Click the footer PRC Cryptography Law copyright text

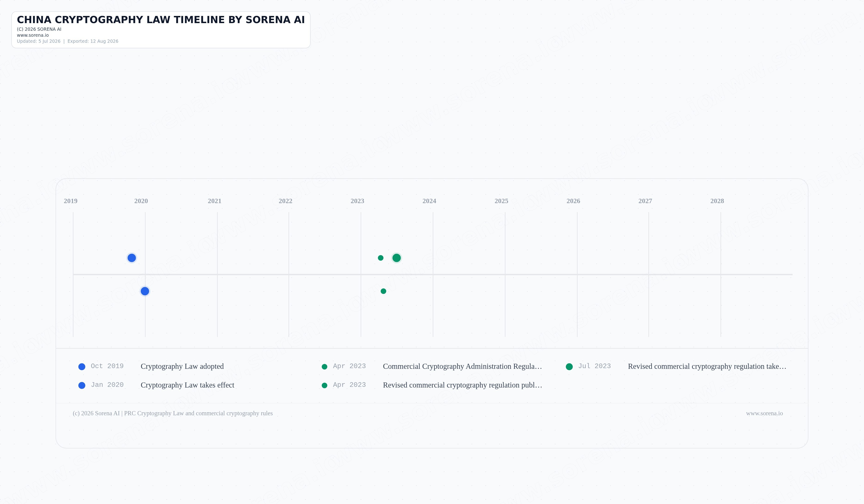tap(173, 413)
